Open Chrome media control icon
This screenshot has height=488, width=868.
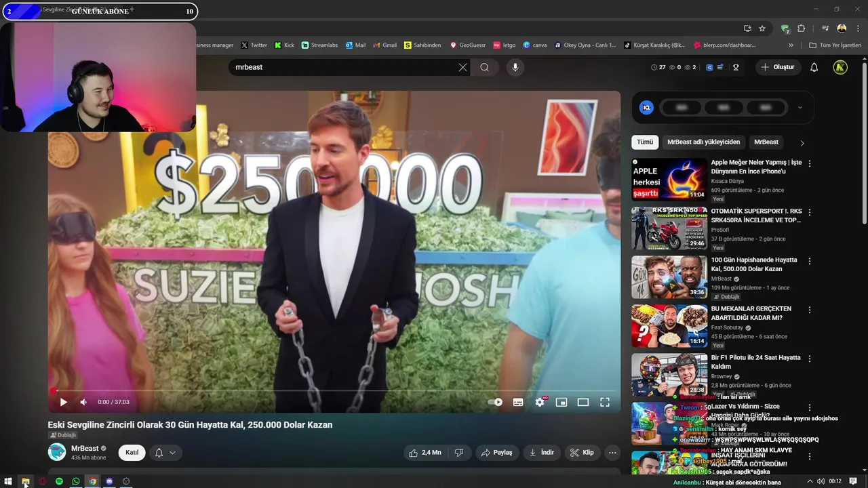tap(825, 28)
